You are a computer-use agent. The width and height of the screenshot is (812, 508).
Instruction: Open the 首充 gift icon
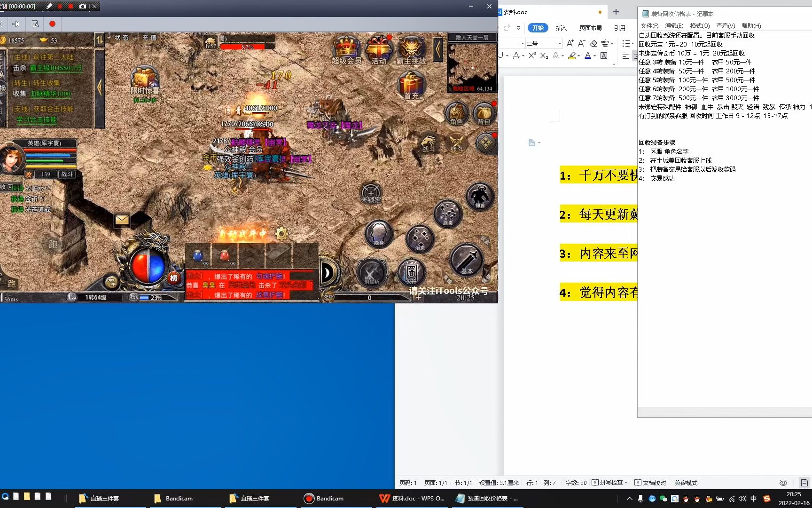point(411,86)
